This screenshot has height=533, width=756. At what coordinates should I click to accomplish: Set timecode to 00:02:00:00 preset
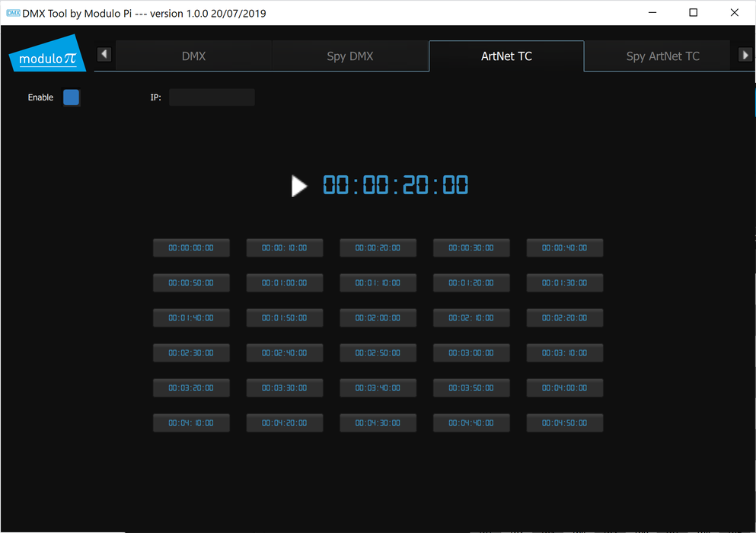(378, 318)
